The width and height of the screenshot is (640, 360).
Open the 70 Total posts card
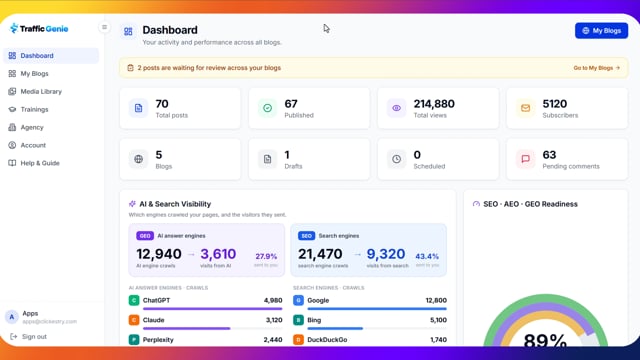[180, 108]
